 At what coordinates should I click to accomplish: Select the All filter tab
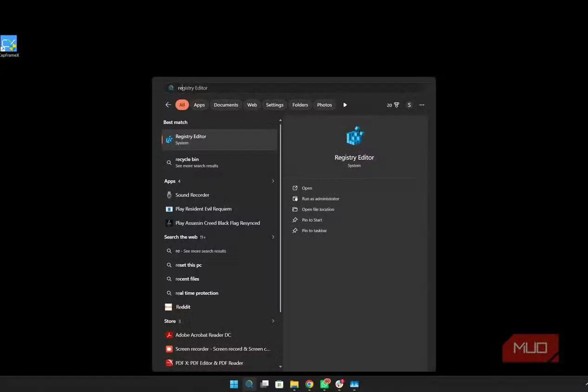pos(182,105)
